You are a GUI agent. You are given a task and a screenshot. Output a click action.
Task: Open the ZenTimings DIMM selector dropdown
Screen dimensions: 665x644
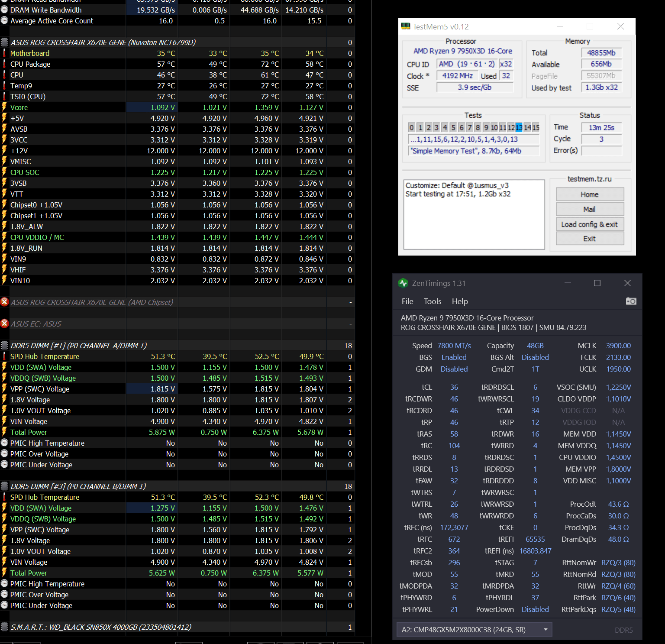pyautogui.click(x=474, y=630)
